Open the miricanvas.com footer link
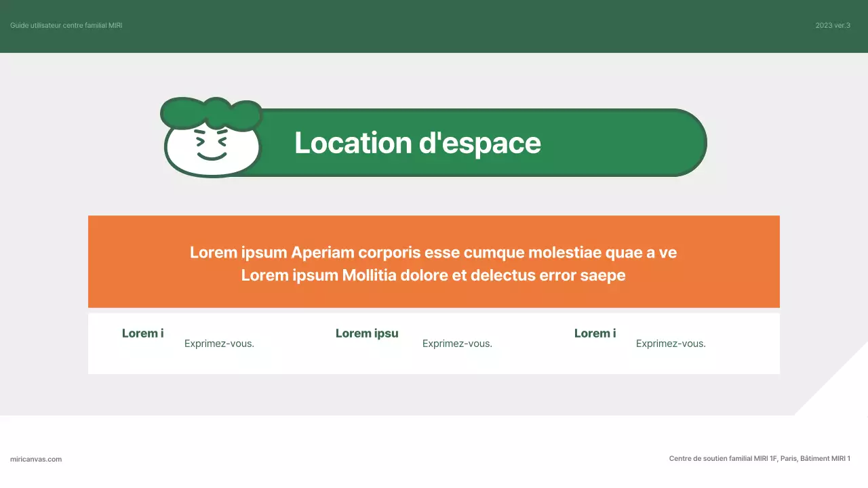 click(36, 459)
